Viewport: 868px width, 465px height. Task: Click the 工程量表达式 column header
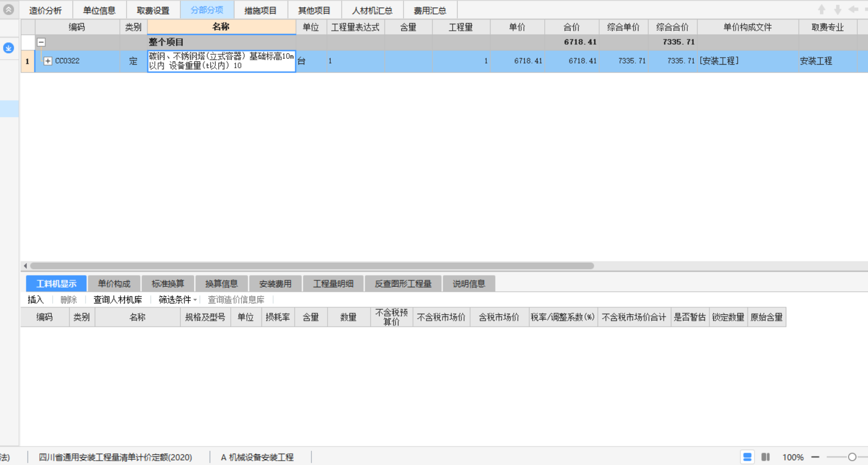pyautogui.click(x=355, y=27)
